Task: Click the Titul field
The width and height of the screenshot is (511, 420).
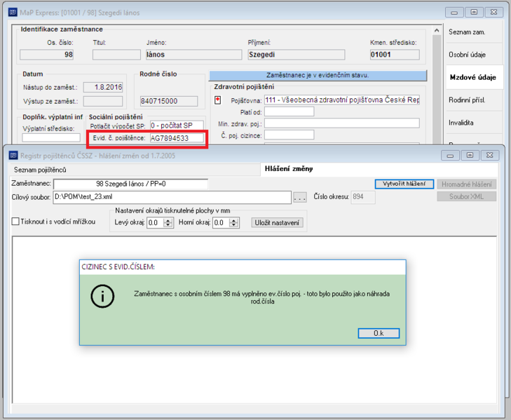Action: [116, 55]
